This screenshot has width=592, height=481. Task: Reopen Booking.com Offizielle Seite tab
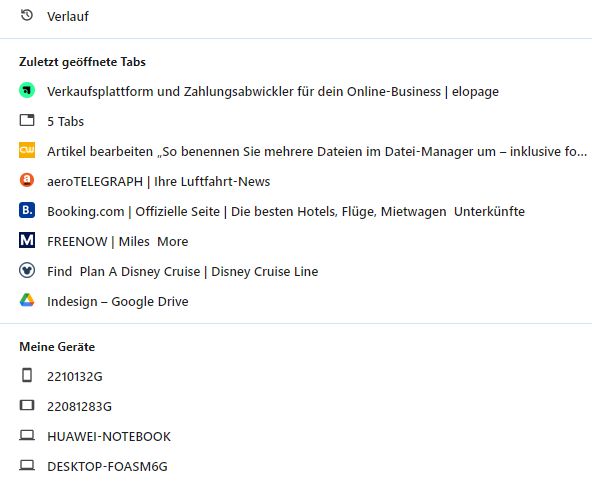[286, 211]
